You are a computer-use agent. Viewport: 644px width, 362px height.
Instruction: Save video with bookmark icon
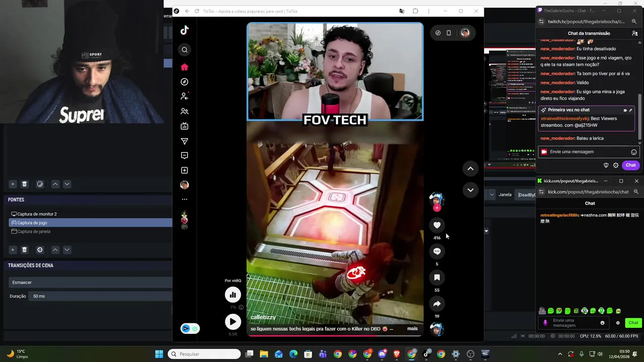[437, 278]
